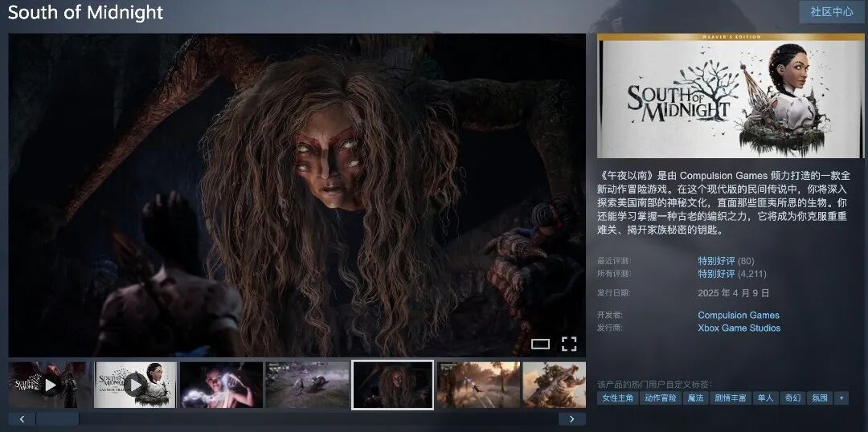
Task: Click the 单人 tag
Action: coord(765,397)
